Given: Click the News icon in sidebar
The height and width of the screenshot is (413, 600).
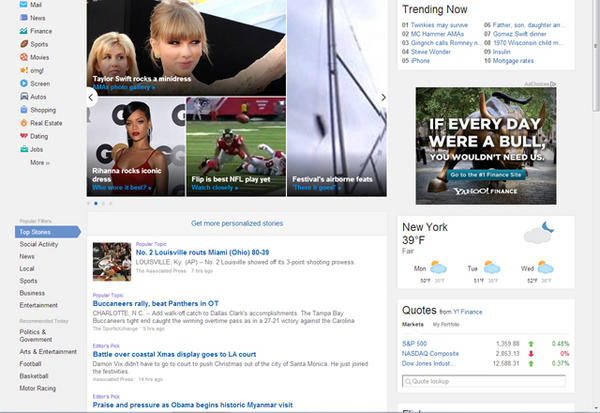Looking at the screenshot, I should point(24,18).
